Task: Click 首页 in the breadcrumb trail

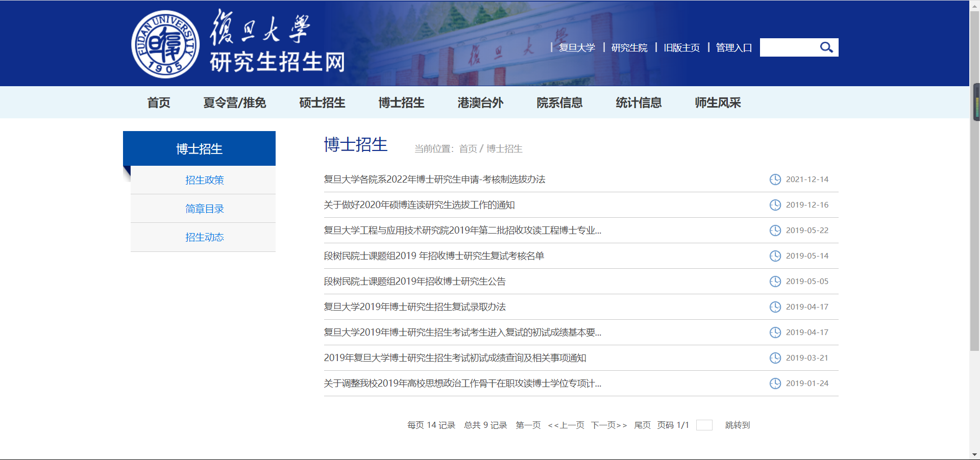Action: tap(468, 148)
